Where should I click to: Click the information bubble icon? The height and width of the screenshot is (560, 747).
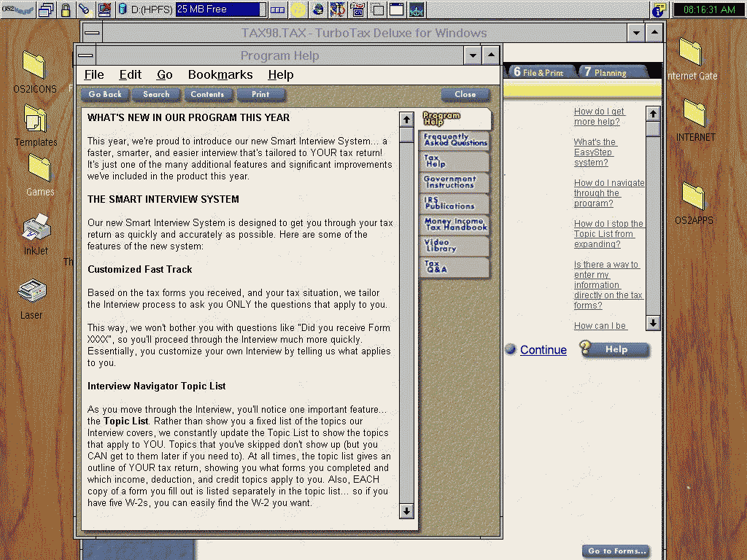(x=659, y=9)
